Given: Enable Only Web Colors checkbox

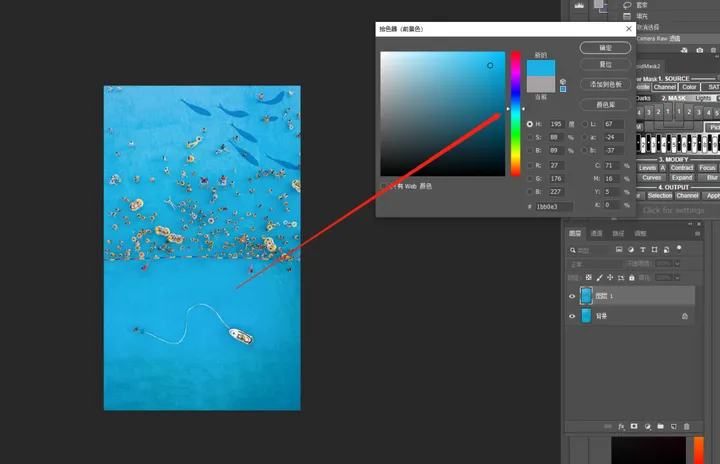Looking at the screenshot, I should coord(383,186).
